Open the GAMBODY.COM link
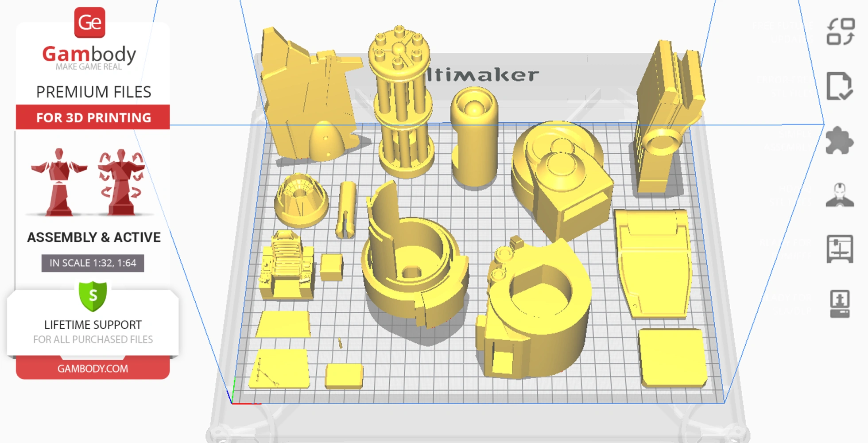 tap(93, 368)
